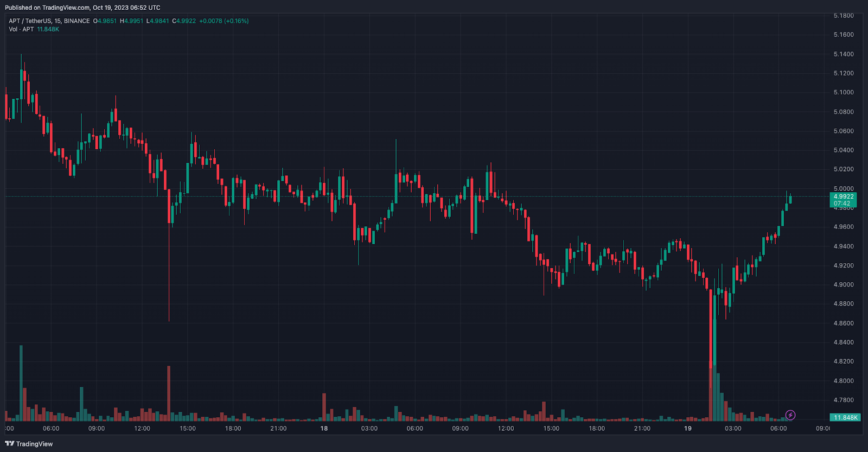Screen dimensions: 868x452
Task: Click the TradingView logo at bottom left
Action: [29, 444]
